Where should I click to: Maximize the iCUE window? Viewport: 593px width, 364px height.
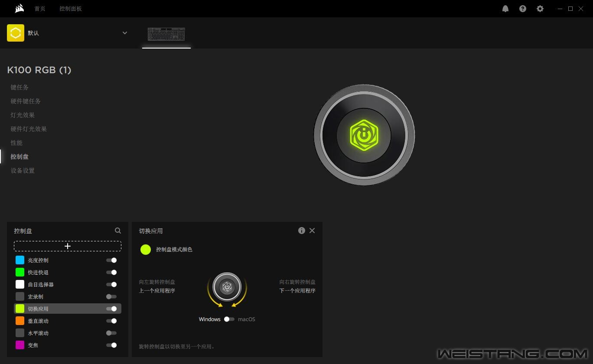pos(570,9)
